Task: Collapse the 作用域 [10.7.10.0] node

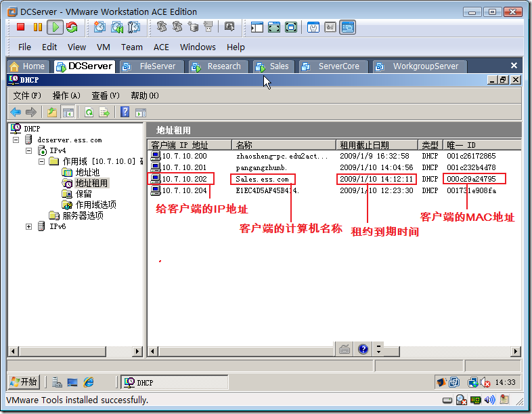Action: (41, 162)
